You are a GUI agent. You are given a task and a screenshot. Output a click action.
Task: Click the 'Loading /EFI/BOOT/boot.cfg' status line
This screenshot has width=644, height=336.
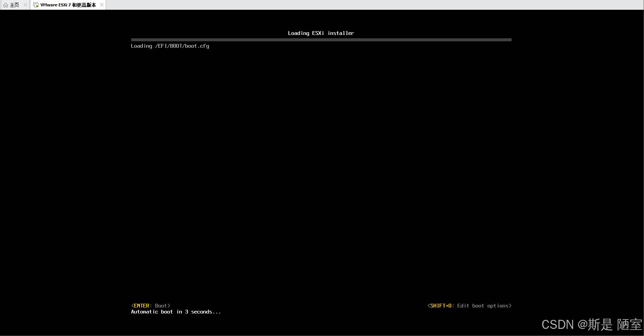click(170, 46)
